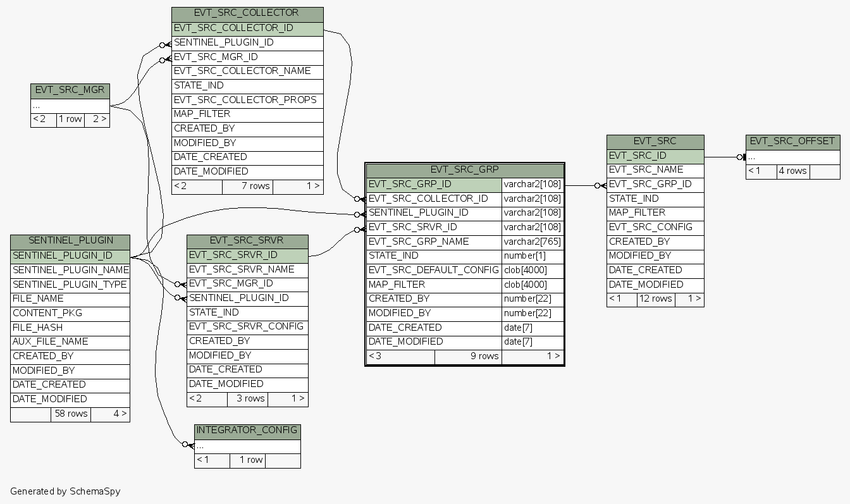
Task: Click the EVT_SRC_GRP table title
Action: click(465, 171)
